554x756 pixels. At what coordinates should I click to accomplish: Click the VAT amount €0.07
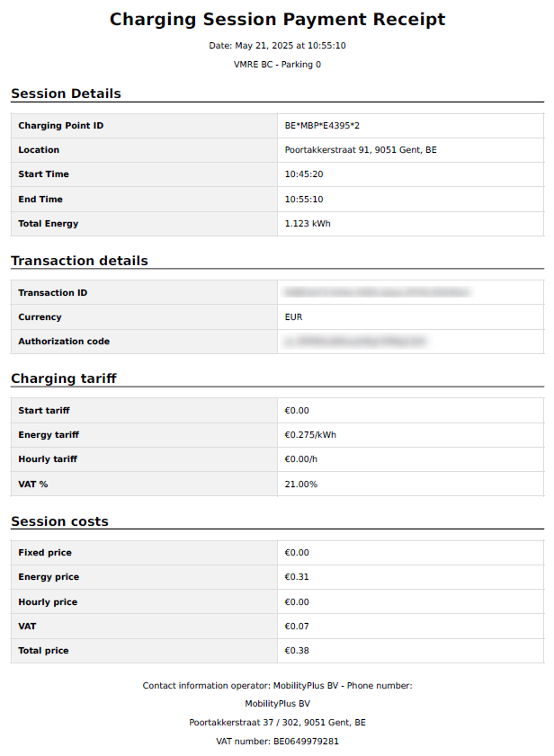click(x=296, y=627)
